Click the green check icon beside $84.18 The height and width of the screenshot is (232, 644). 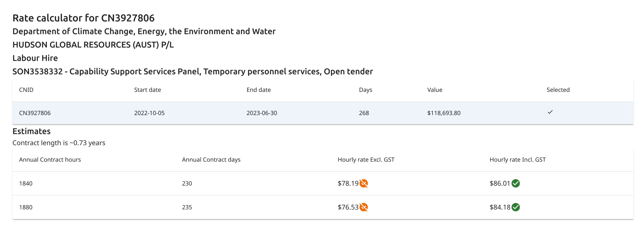516,207
